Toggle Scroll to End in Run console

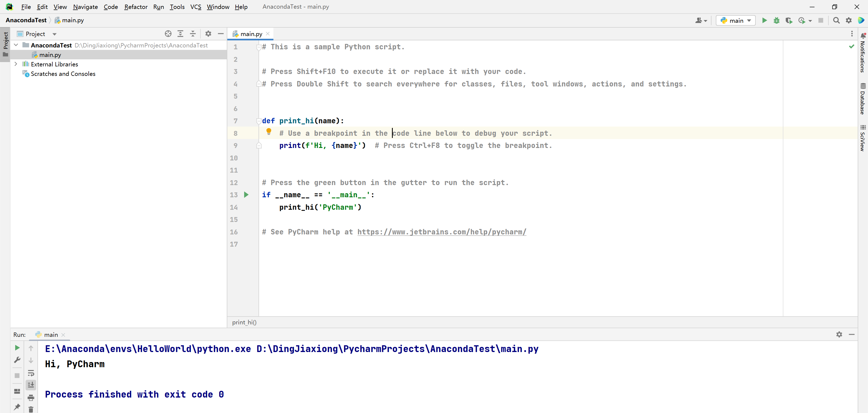(x=31, y=385)
